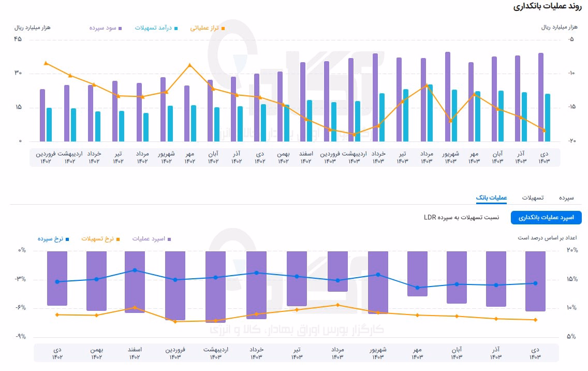The height and width of the screenshot is (371, 588).
Task: Switch to the سپرده tab
Action: pos(566,198)
